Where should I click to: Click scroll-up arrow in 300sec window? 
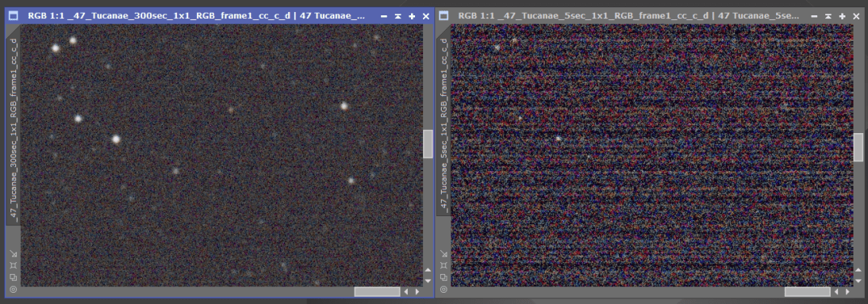[x=428, y=270]
